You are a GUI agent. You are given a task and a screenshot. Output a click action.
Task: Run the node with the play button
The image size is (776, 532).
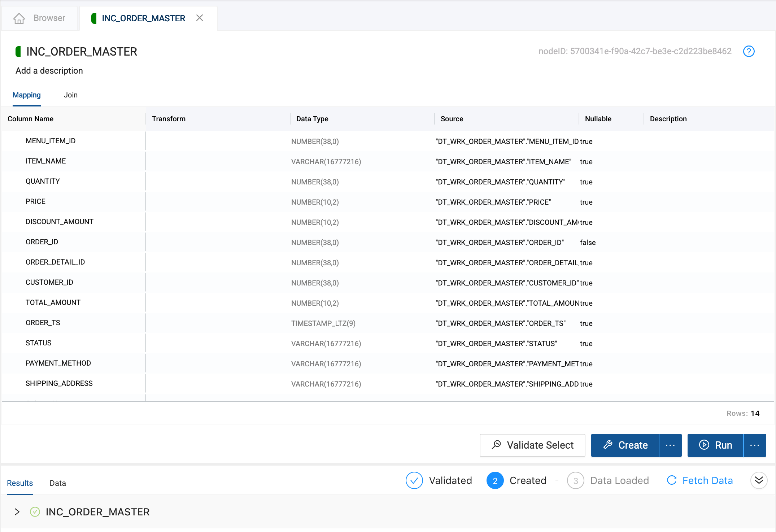pos(715,445)
